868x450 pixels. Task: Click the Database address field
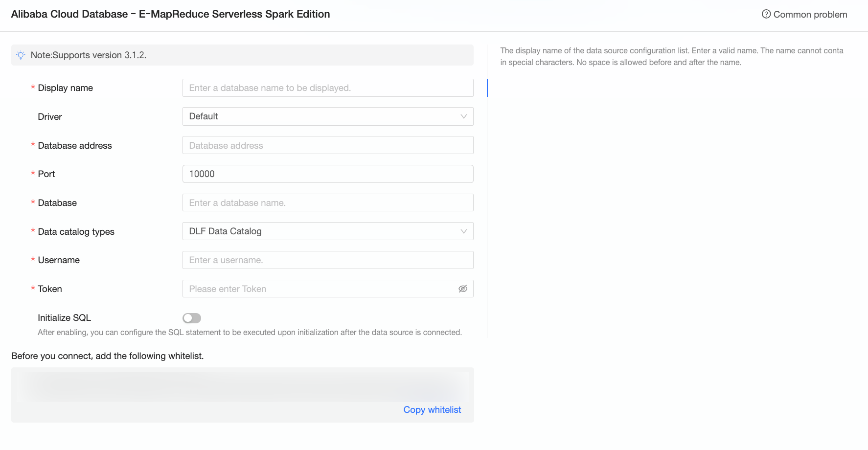pyautogui.click(x=327, y=145)
